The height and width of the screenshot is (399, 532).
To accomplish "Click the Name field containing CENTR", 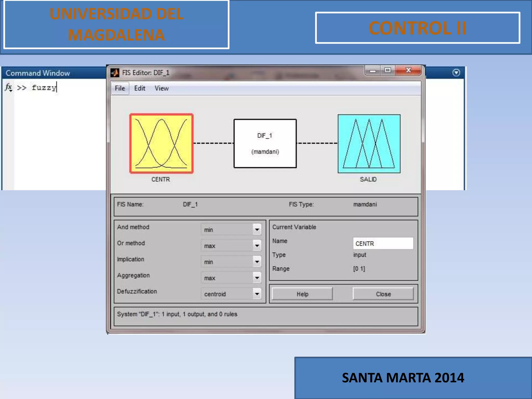I will pyautogui.click(x=383, y=243).
